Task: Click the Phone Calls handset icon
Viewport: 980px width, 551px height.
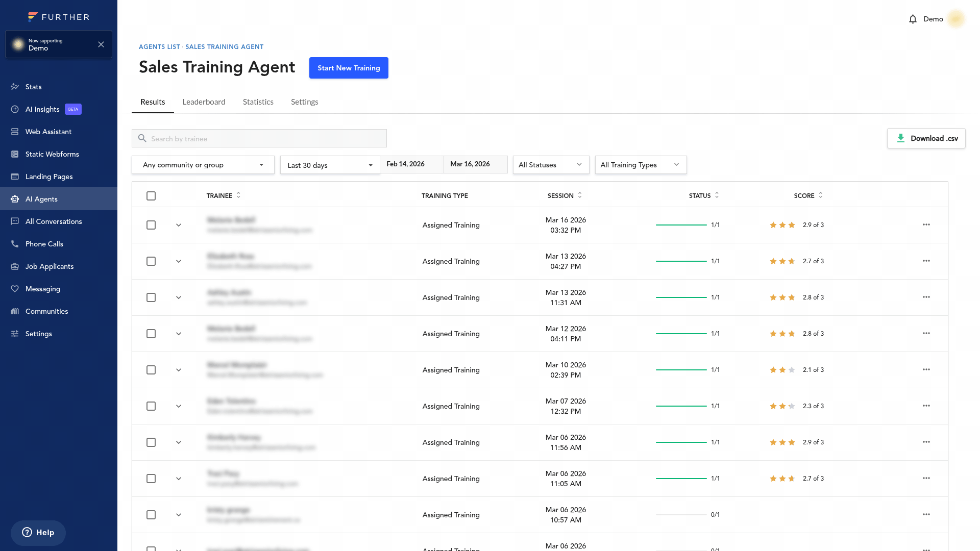Action: [x=15, y=244]
